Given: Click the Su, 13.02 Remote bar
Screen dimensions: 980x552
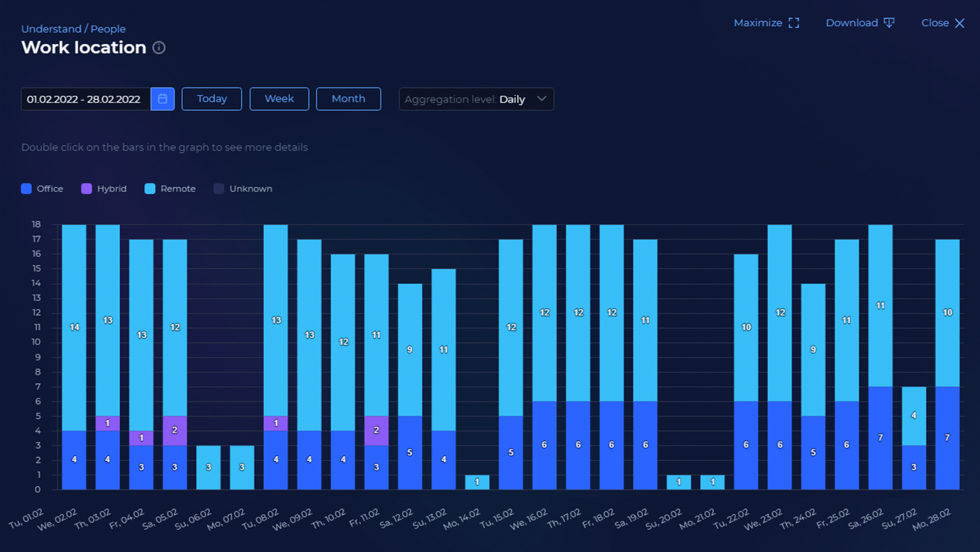Looking at the screenshot, I should (477, 483).
